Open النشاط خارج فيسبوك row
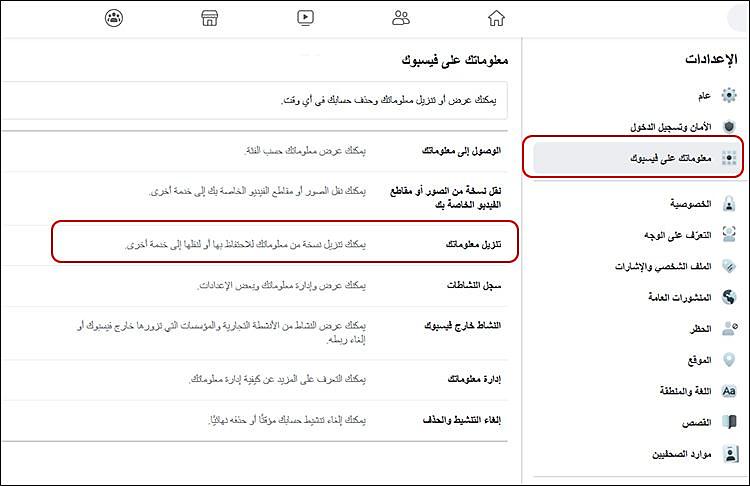Viewport: 750px width, 486px height. pyautogui.click(x=254, y=332)
